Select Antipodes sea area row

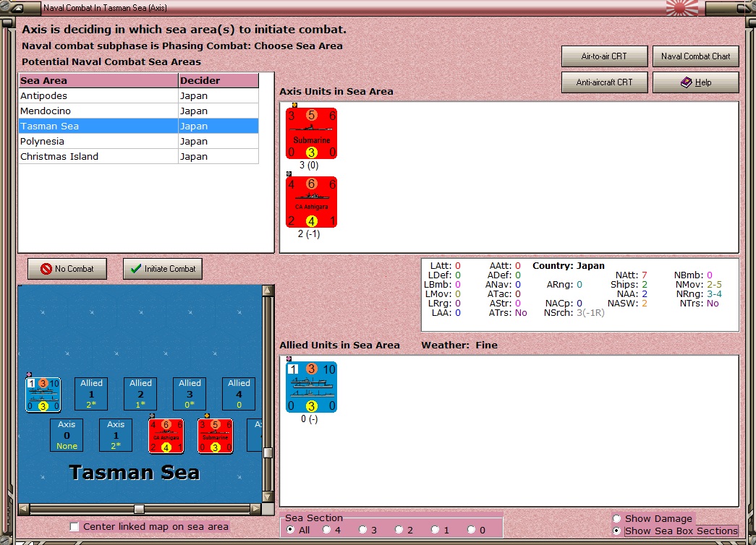coord(138,96)
